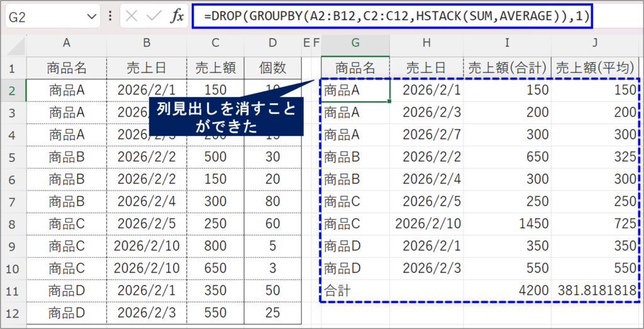Click the Cancel X formula icon
644x329 pixels.
click(131, 16)
